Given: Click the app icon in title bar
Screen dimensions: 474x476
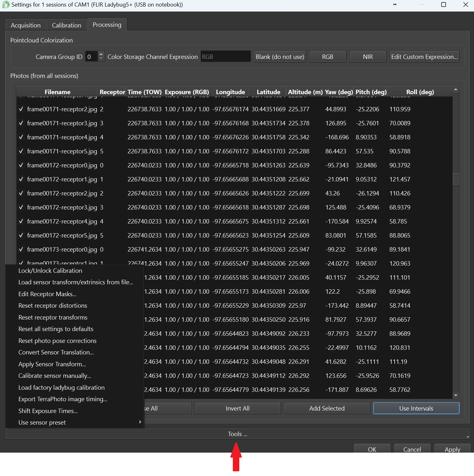Looking at the screenshot, I should coord(6,5).
